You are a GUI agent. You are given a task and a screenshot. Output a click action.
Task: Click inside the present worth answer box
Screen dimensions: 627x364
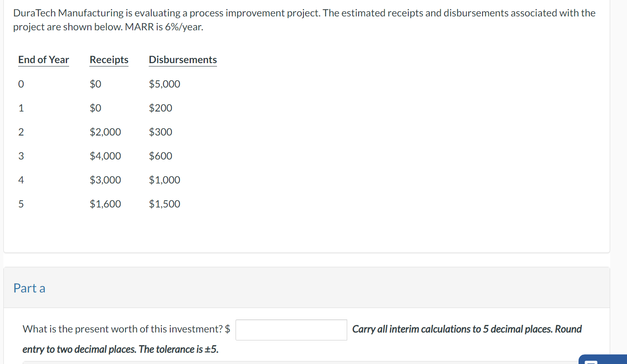(291, 330)
